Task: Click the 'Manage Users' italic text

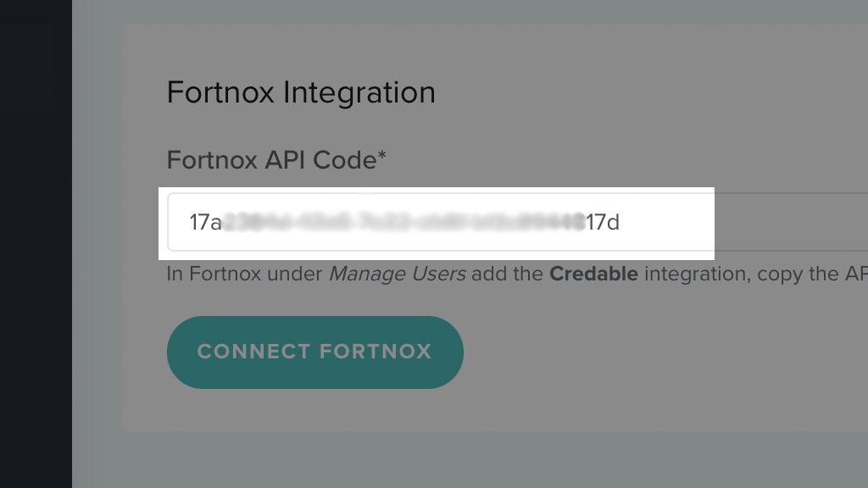Action: pyautogui.click(x=398, y=274)
